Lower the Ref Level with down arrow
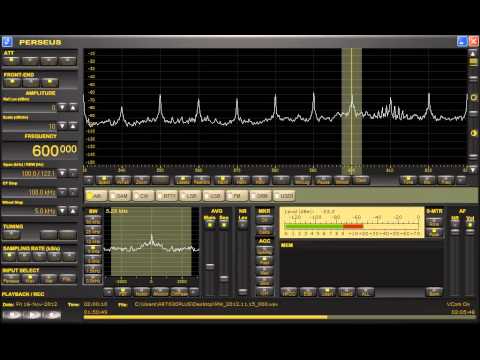480x360 pixels. [x=62, y=107]
